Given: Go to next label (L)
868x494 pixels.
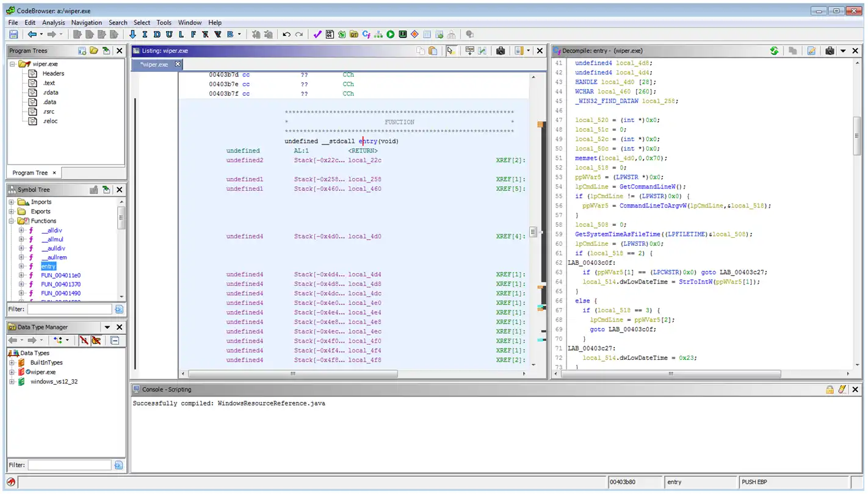Looking at the screenshot, I should [181, 35].
